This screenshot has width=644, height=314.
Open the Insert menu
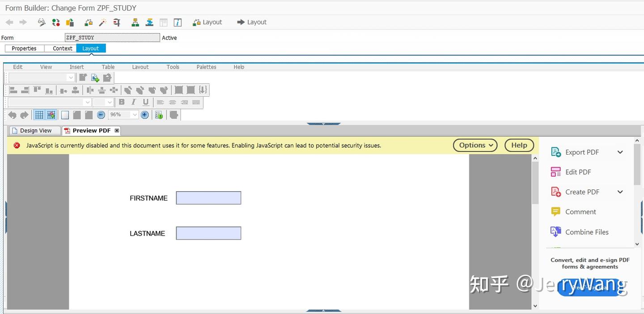tap(76, 67)
